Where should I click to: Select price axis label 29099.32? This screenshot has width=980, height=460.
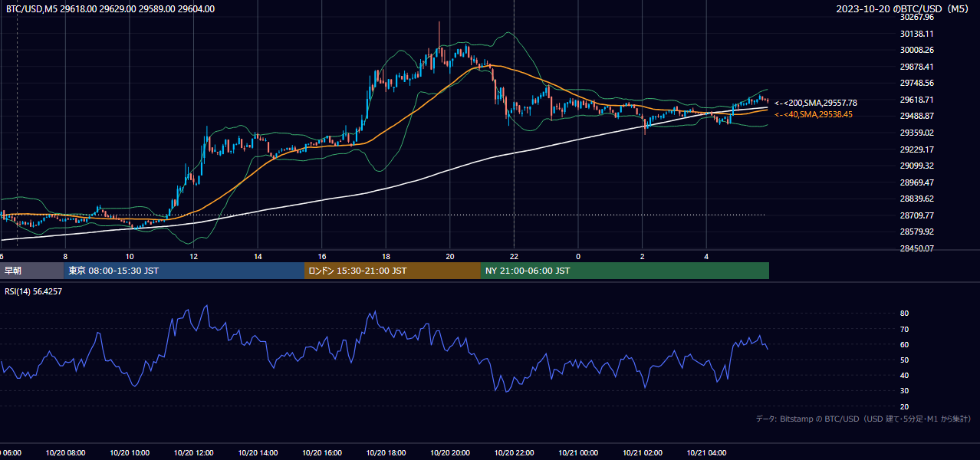pyautogui.click(x=916, y=166)
